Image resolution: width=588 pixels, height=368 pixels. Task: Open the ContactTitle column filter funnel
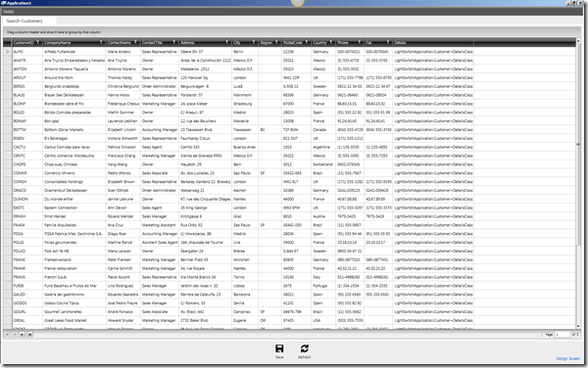(x=174, y=42)
